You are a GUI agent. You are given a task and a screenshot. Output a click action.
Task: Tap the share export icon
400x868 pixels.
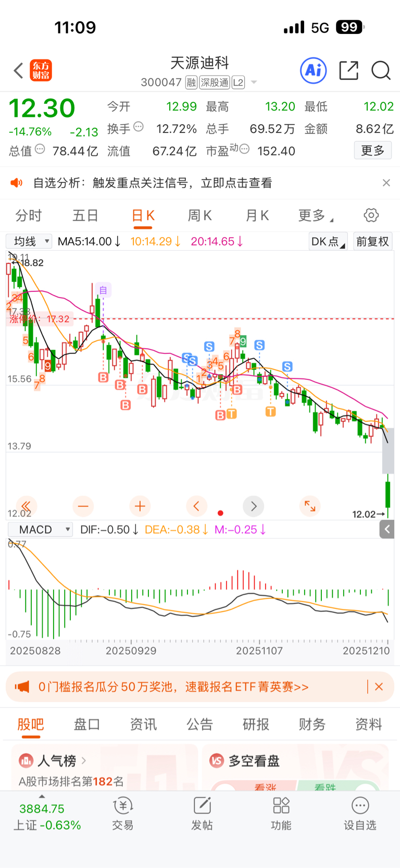pos(348,70)
